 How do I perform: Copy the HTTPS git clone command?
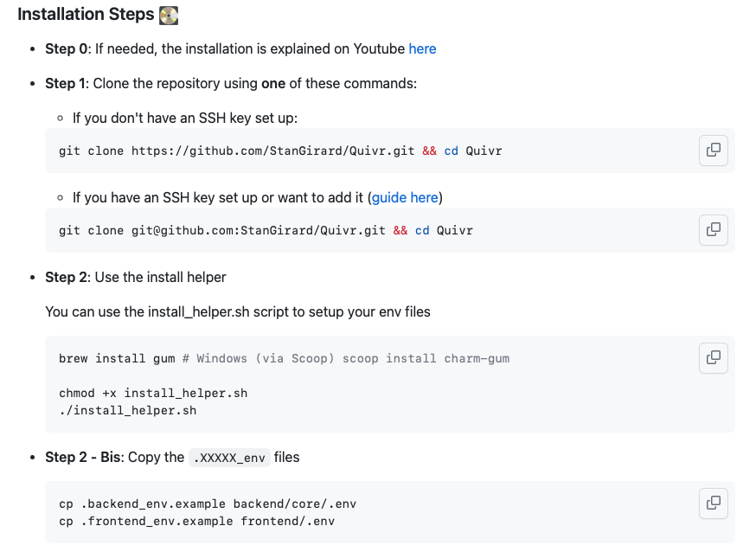click(x=713, y=150)
